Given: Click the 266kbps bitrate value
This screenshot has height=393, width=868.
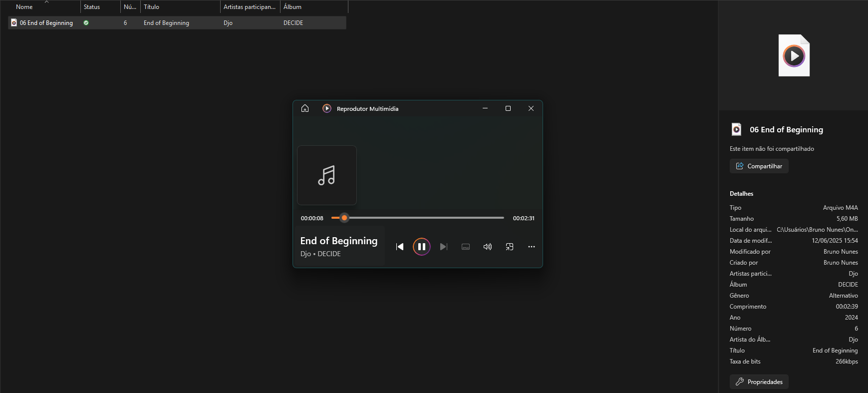Looking at the screenshot, I should click(847, 362).
